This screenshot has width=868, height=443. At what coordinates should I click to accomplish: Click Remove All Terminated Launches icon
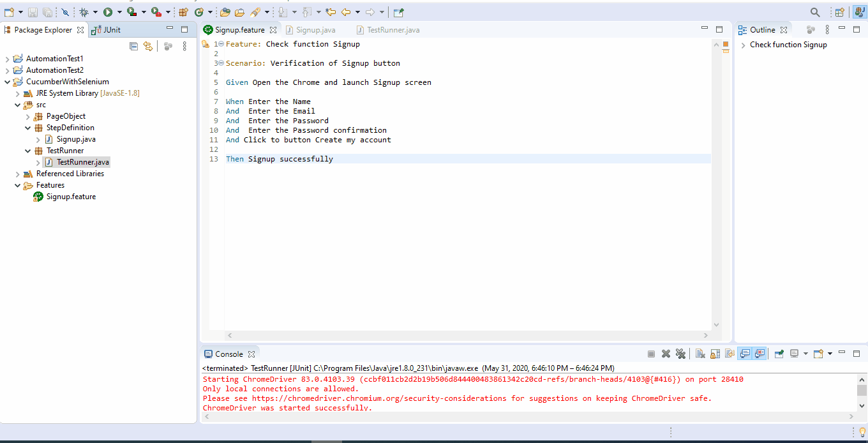click(680, 354)
